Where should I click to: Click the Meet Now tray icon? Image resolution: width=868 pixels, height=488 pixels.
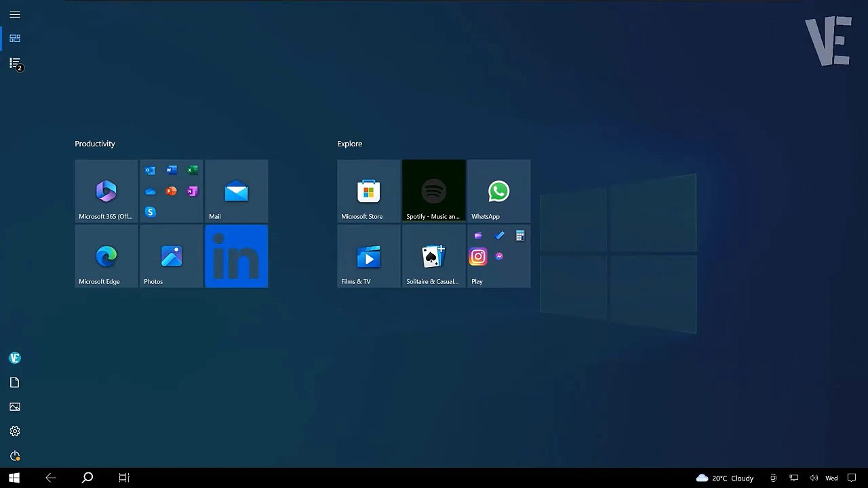774,478
